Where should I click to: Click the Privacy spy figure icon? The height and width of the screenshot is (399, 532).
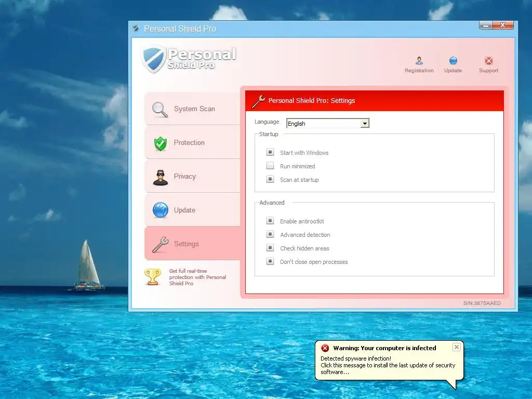pos(160,177)
